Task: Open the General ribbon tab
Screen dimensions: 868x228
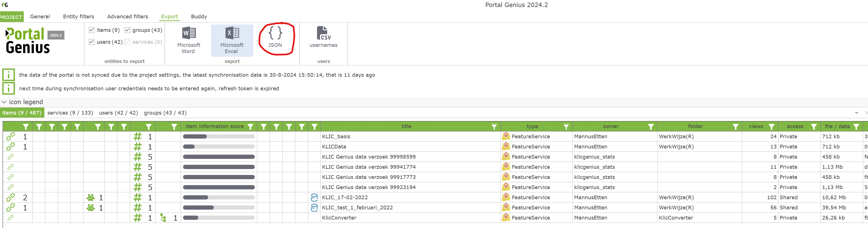Action: pos(40,16)
